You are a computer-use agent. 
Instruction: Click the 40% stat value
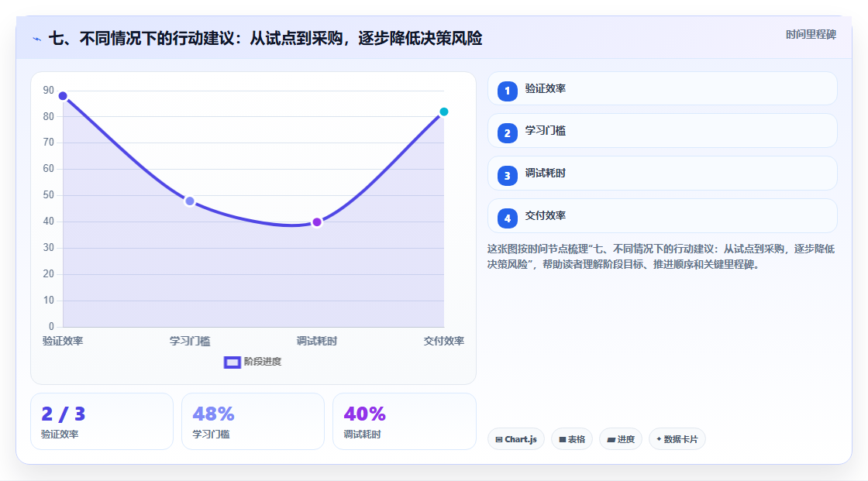(x=364, y=414)
